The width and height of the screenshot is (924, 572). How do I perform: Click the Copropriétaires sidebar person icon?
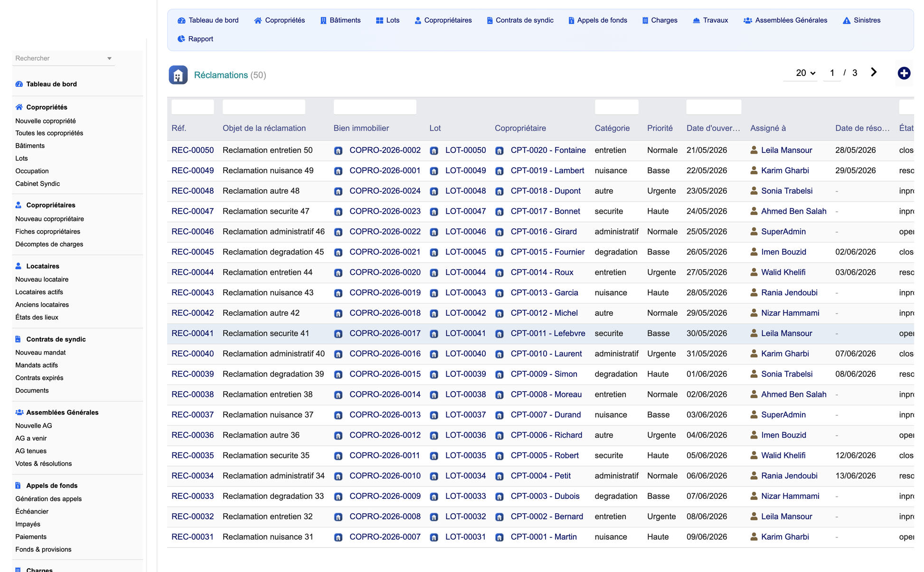tap(19, 205)
